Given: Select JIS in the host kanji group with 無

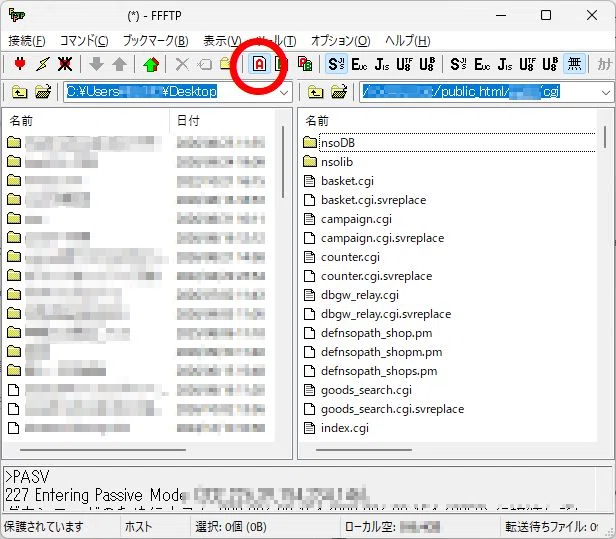Looking at the screenshot, I should pyautogui.click(x=504, y=64).
